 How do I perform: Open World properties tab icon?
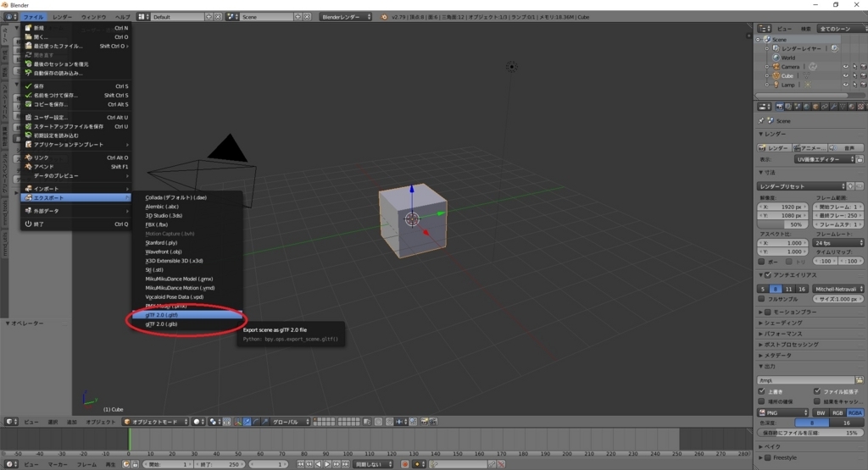coord(807,107)
